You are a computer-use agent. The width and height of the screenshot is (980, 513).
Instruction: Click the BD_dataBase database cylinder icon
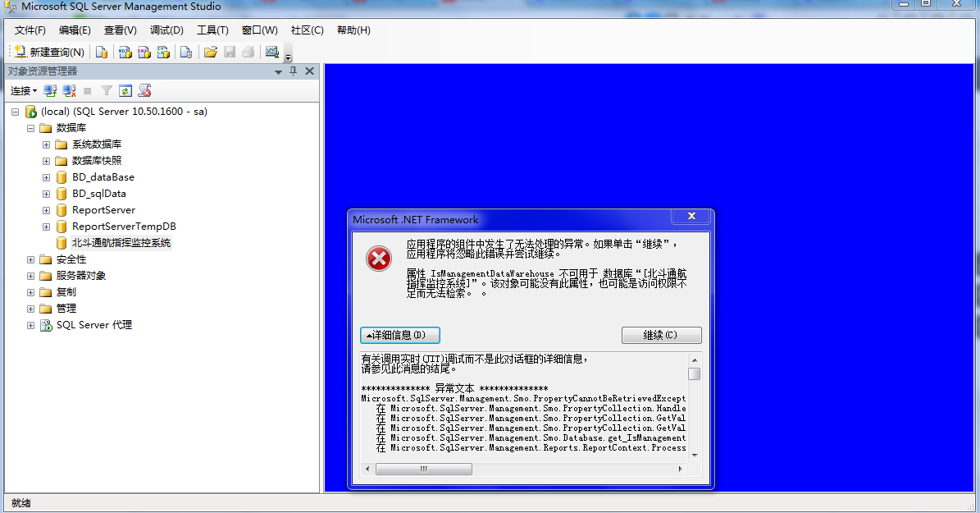coord(62,177)
